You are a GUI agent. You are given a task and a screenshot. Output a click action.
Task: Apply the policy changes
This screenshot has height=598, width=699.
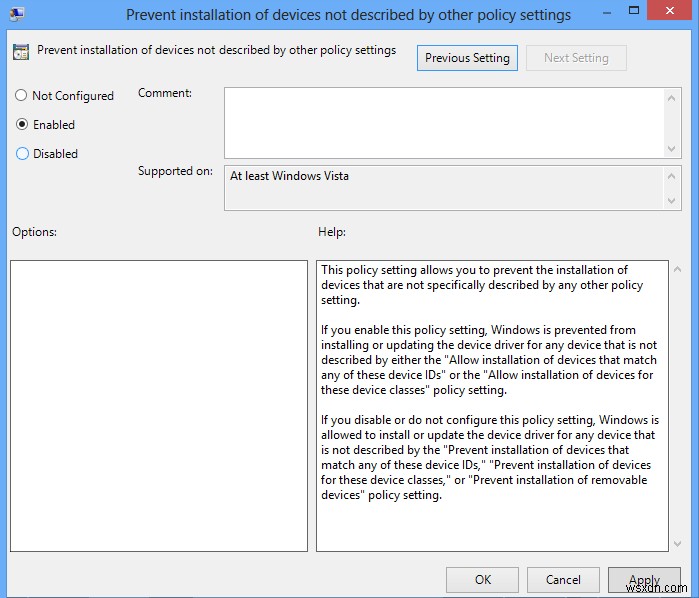pyautogui.click(x=644, y=580)
